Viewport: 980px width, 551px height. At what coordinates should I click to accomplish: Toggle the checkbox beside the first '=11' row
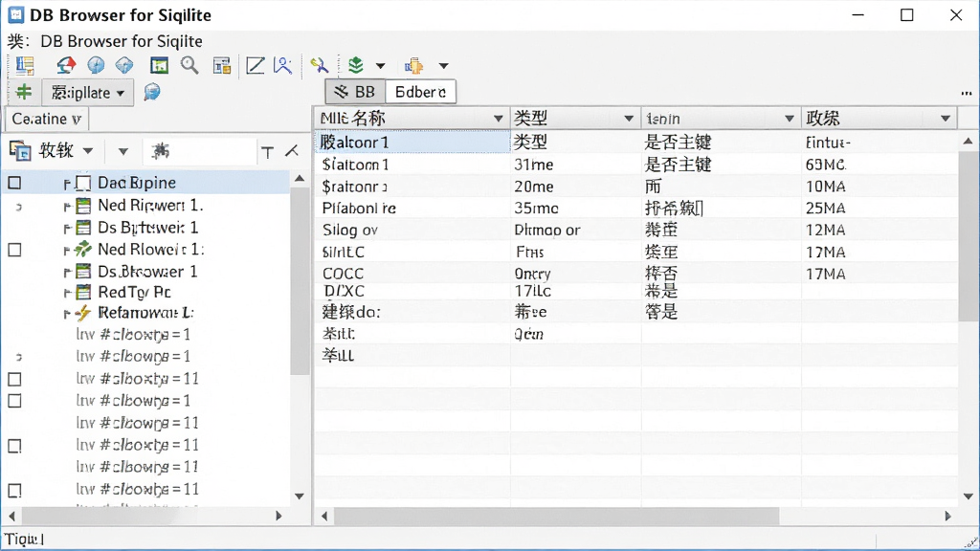pos(14,379)
